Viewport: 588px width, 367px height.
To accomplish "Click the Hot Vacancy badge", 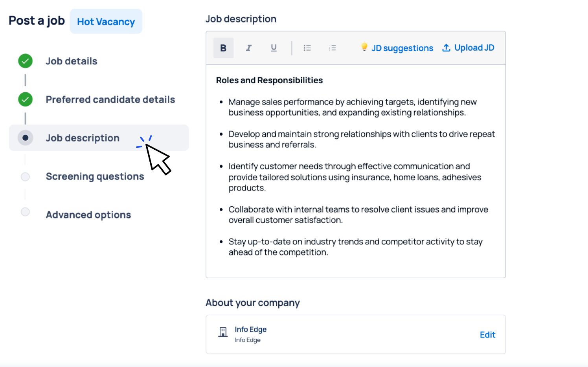I will click(106, 22).
